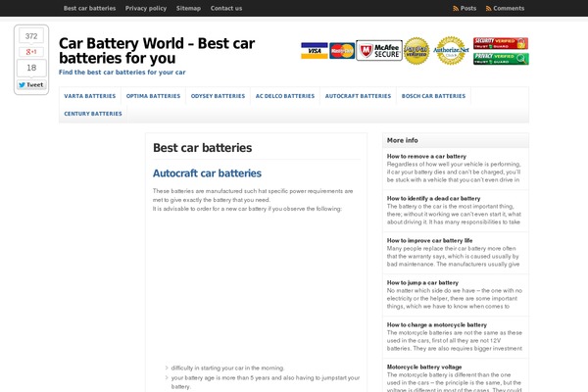The image size is (588, 392).
Task: Open the Sitemap link
Action: coord(188,8)
